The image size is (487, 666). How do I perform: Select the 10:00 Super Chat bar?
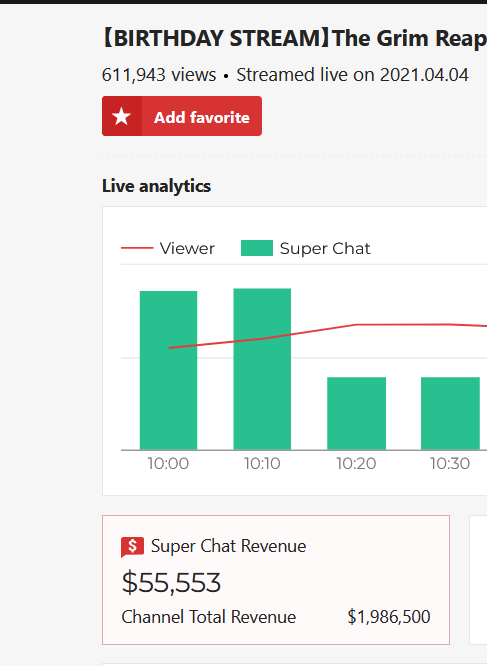click(169, 370)
